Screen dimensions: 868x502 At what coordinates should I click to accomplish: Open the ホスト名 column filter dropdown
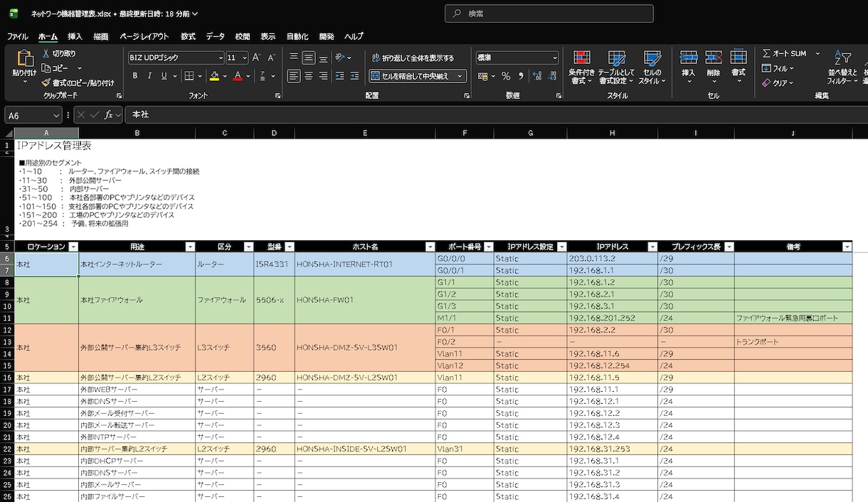[x=429, y=247]
